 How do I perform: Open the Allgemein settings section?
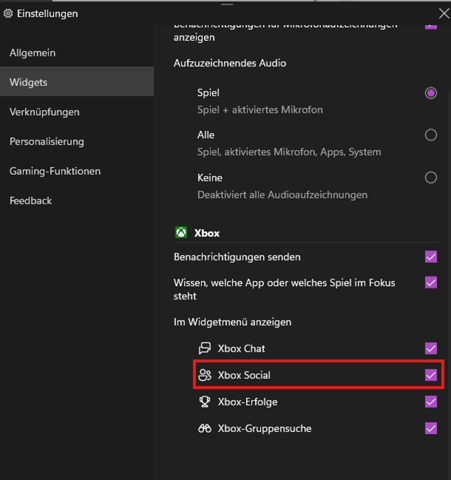(x=77, y=53)
